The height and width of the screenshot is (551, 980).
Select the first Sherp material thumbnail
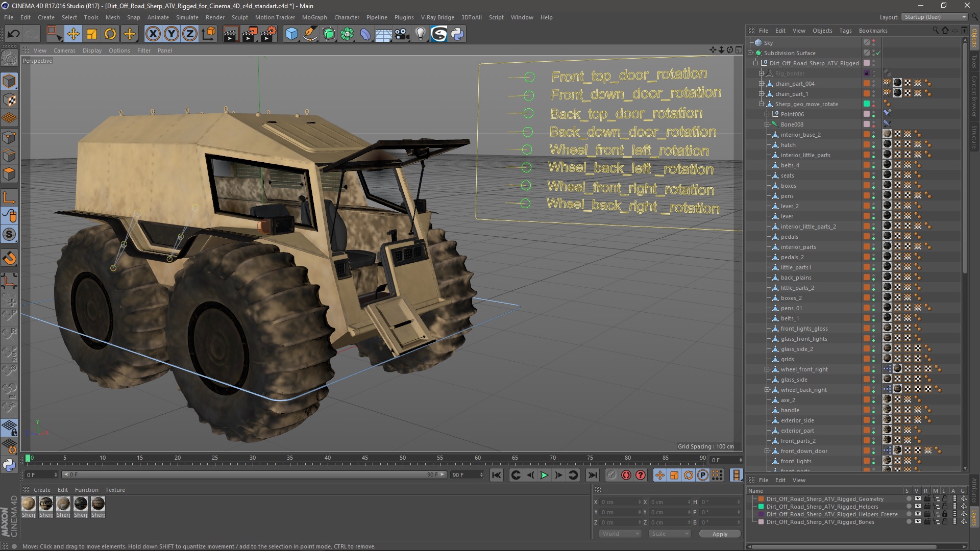point(29,504)
